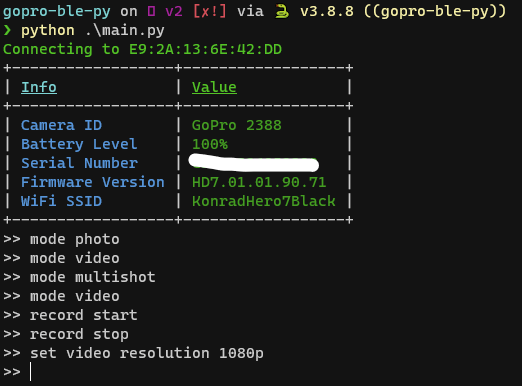Click the snake Python icon in prompt

[282, 12]
